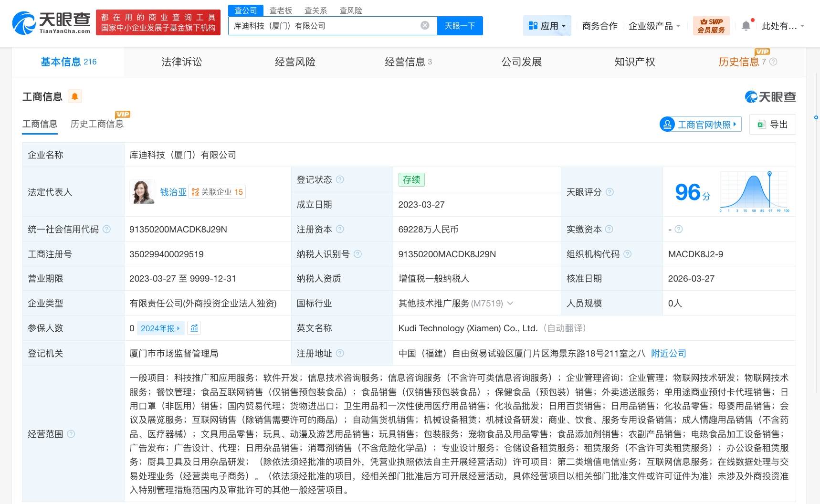Expand the 国标行业 classification chevron
820x504 pixels.
point(510,304)
